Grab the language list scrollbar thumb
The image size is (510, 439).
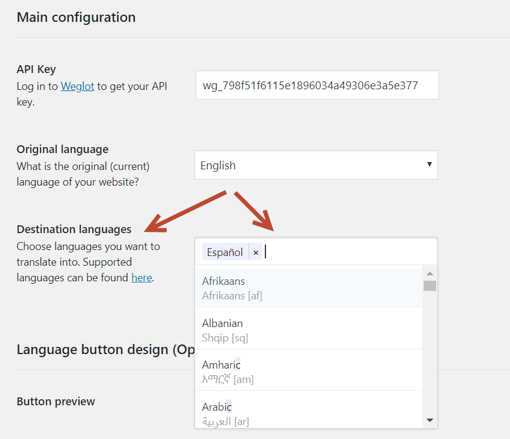(x=430, y=286)
